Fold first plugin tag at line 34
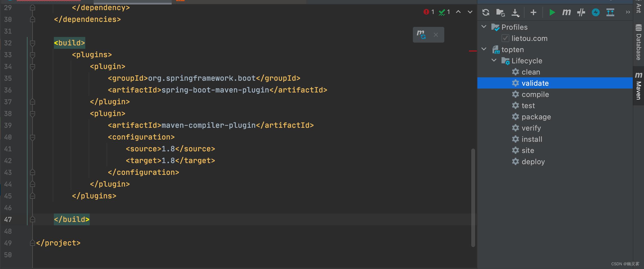 32,66
